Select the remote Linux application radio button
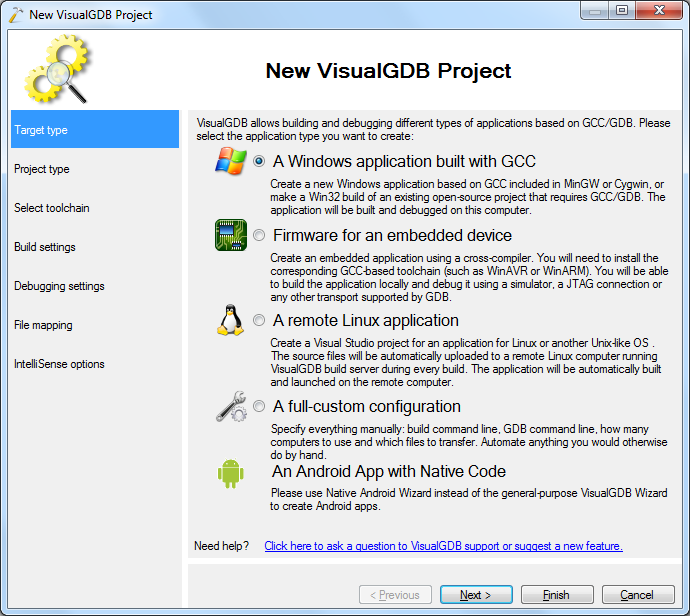Screen dimensions: 690x616 tap(259, 320)
